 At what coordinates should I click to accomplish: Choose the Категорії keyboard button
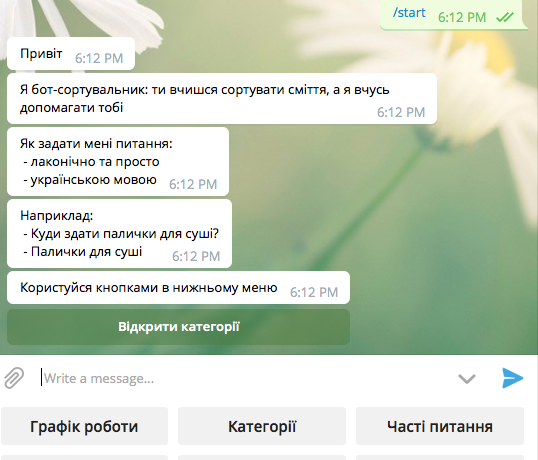[262, 426]
